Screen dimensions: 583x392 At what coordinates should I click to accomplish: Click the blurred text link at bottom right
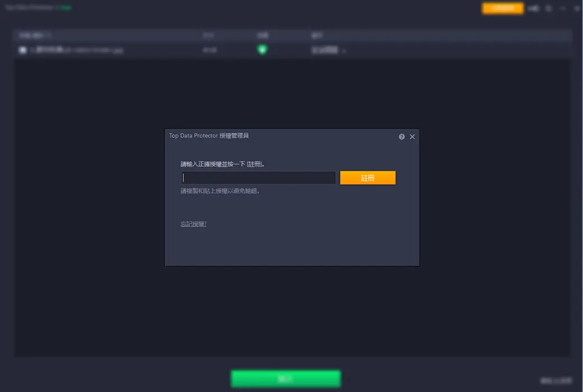(556, 380)
